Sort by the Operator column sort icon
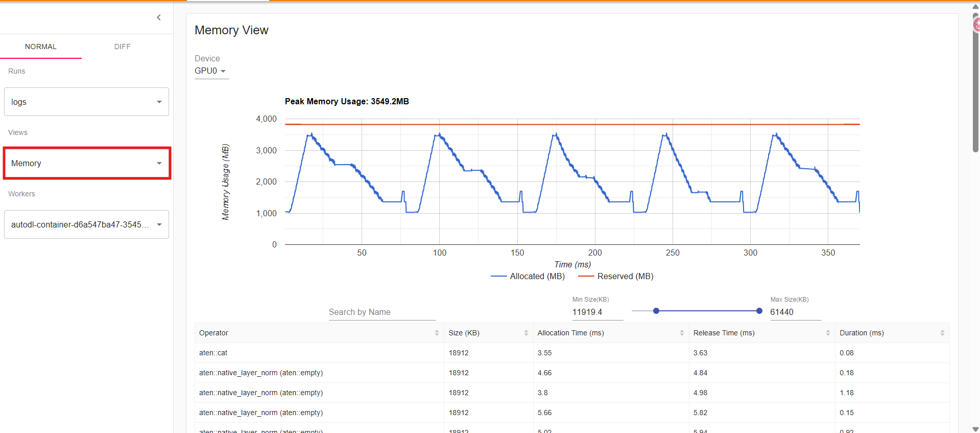980x433 pixels. click(437, 333)
